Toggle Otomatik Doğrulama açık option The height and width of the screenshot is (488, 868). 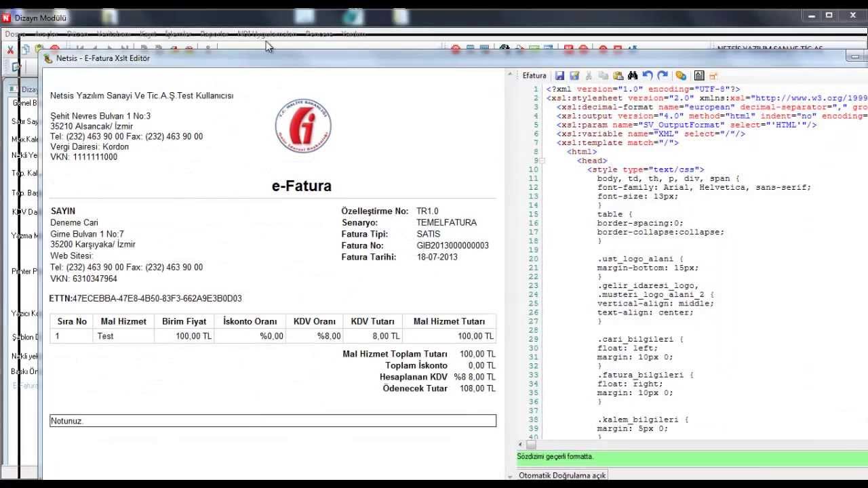click(x=561, y=476)
